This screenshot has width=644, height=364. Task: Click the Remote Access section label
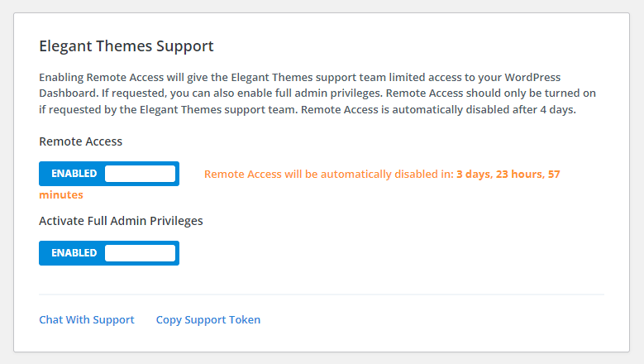(80, 141)
